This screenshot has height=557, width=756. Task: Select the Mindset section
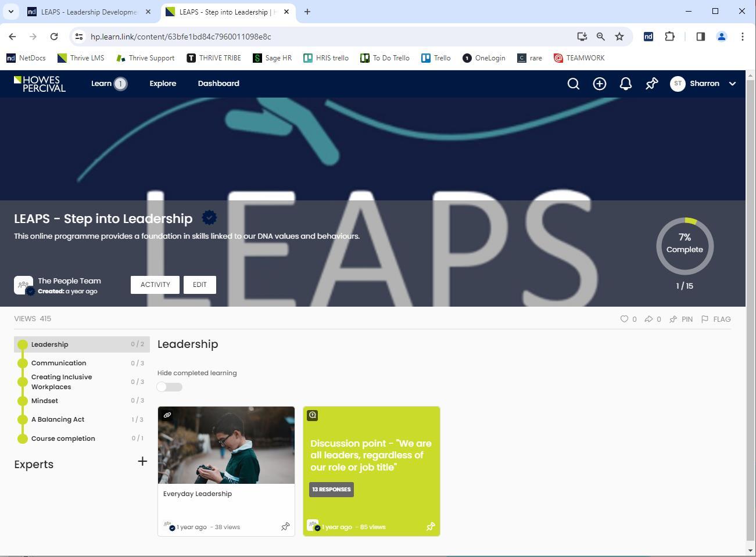[82, 401]
